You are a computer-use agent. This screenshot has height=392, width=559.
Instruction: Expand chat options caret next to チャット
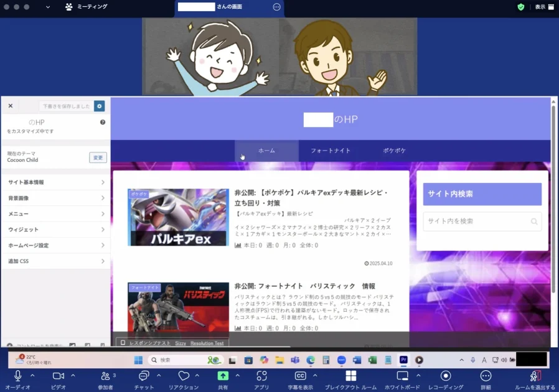(159, 376)
